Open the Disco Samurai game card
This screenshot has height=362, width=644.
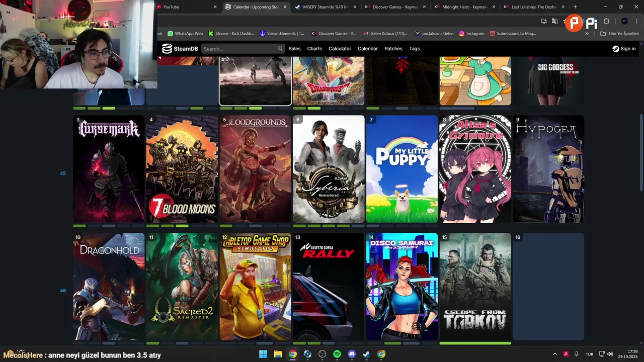point(402,287)
